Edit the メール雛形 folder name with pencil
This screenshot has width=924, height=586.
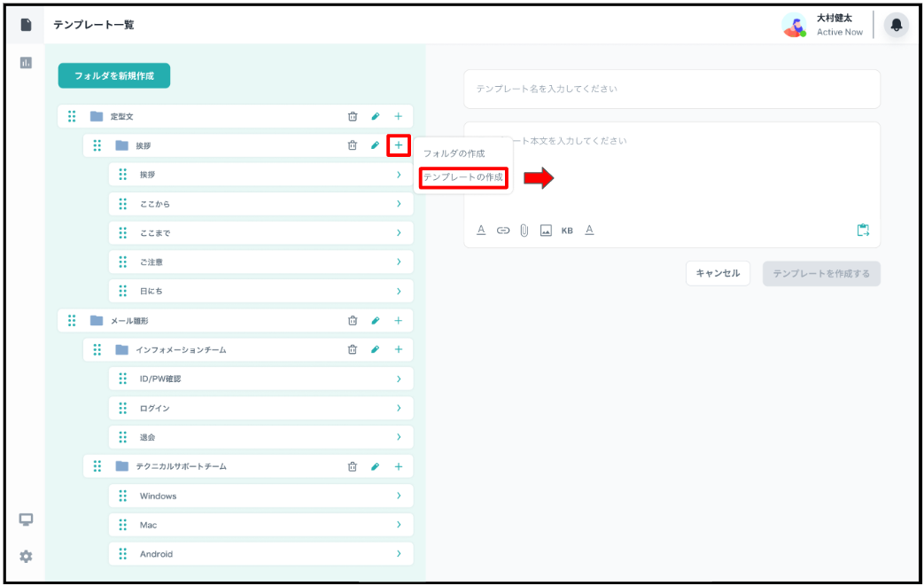coord(375,321)
